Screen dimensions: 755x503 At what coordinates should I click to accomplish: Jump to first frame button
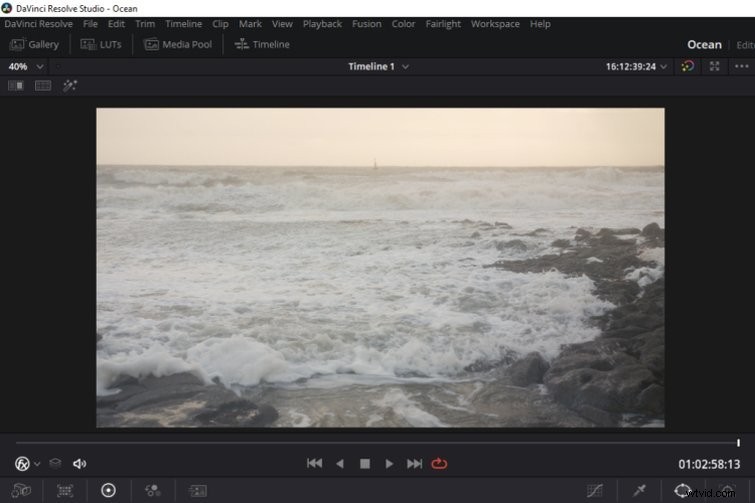[x=314, y=464]
